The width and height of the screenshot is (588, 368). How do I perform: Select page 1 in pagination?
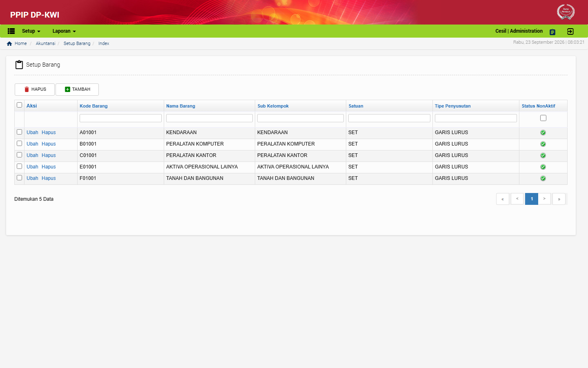tap(532, 199)
